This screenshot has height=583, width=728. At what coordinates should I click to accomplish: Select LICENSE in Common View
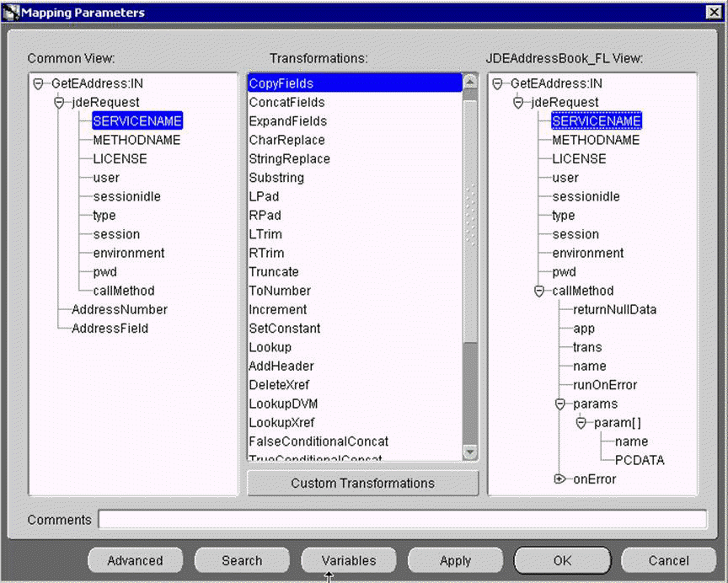pos(120,158)
